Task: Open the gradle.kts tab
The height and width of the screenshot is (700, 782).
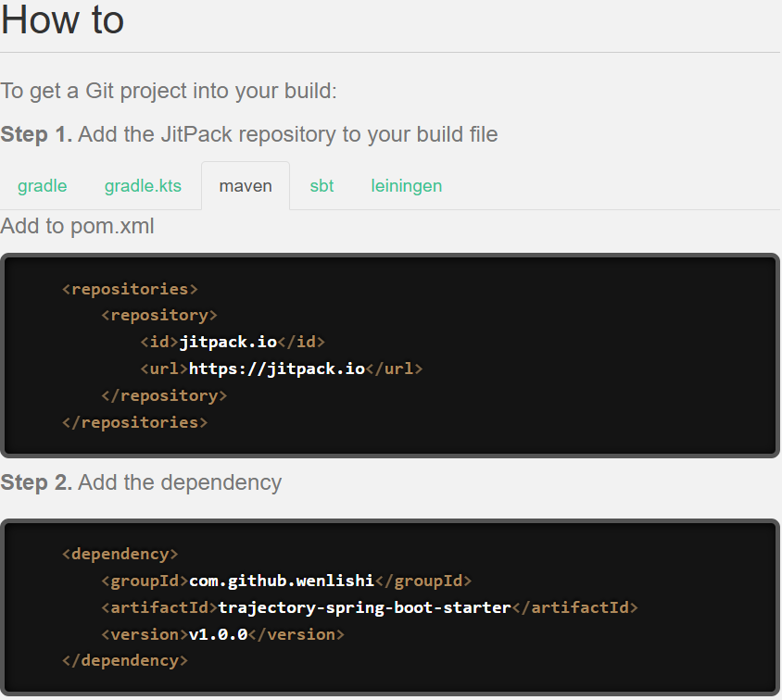Action: coord(143,185)
